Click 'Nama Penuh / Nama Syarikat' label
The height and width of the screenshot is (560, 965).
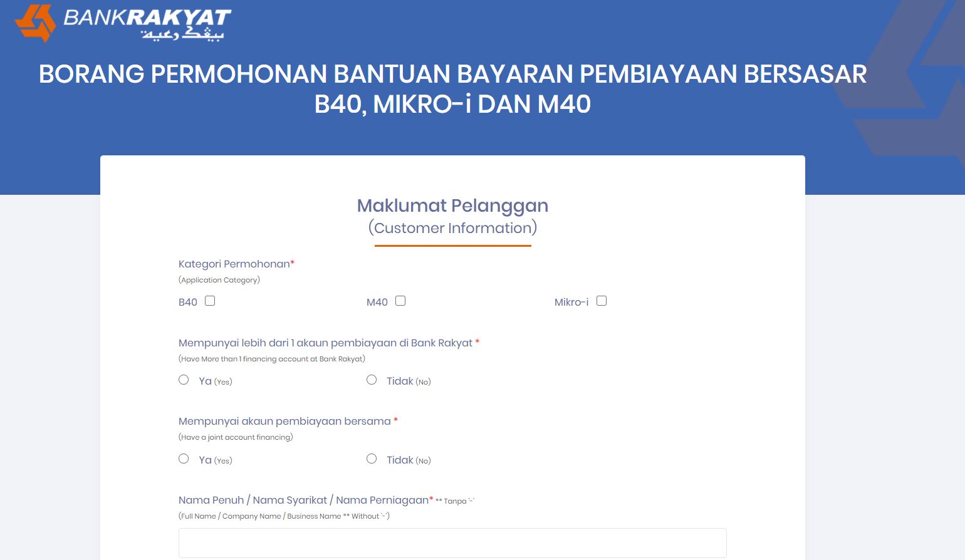306,500
